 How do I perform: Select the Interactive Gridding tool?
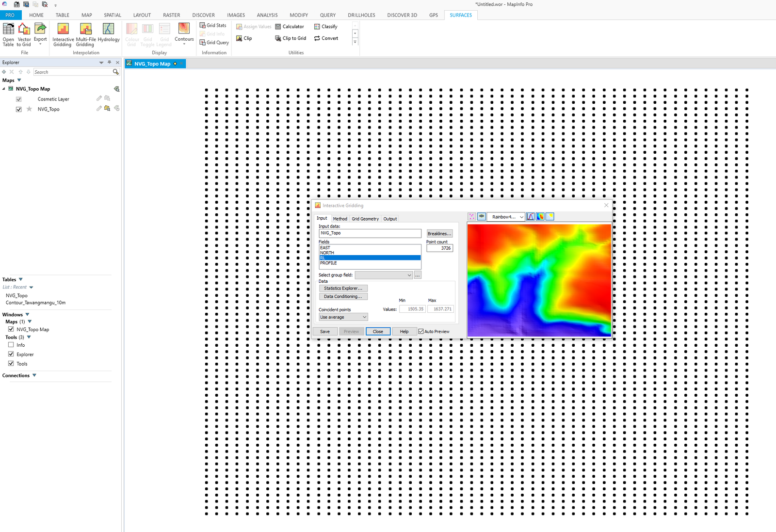(63, 34)
